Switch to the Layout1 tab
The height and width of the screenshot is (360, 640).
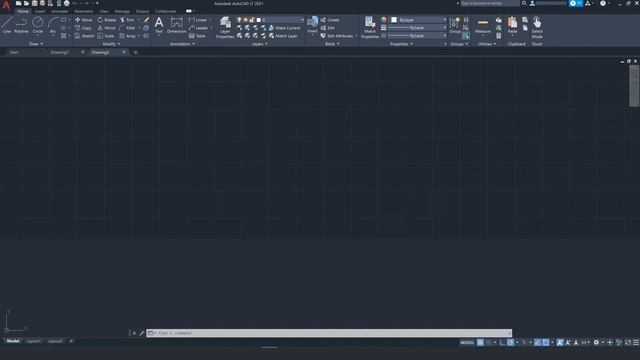click(x=33, y=341)
